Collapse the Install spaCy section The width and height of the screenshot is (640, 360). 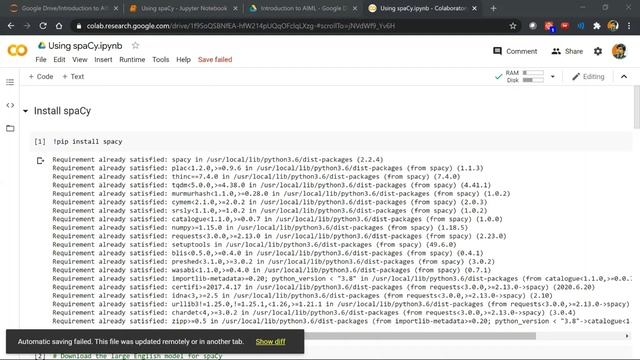pos(25,111)
